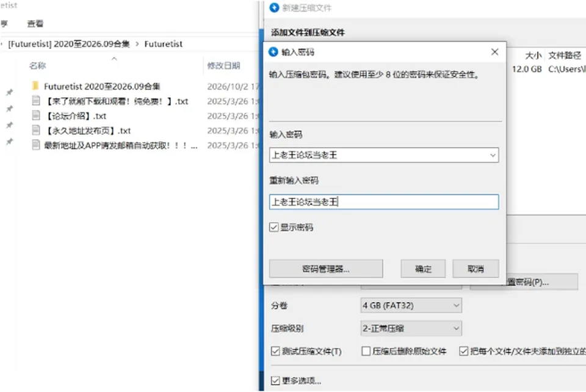Click the folder icon of Futuretist 2020至2026.09合集
The image size is (586, 392).
(36, 86)
